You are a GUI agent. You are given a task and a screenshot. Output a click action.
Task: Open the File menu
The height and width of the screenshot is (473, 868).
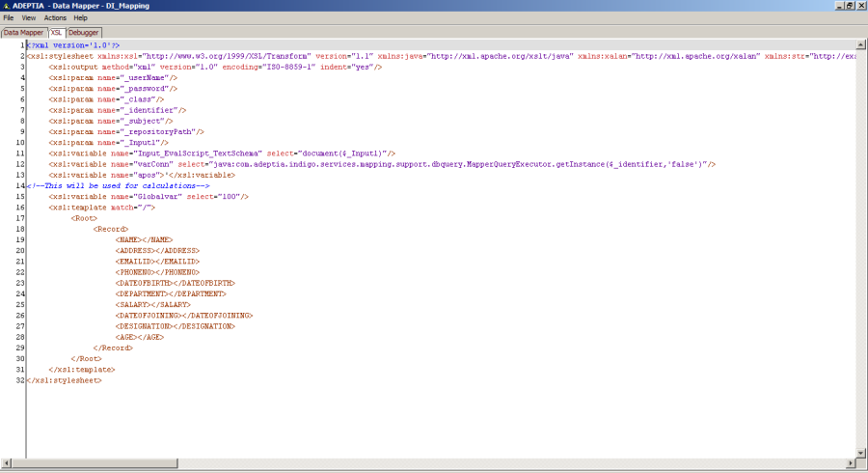(x=9, y=17)
